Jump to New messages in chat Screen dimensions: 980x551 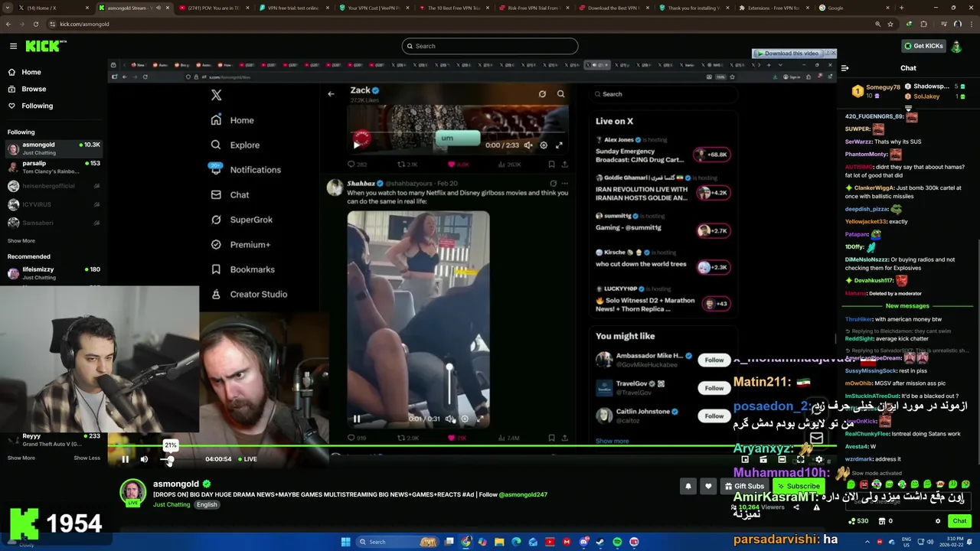[x=907, y=306]
